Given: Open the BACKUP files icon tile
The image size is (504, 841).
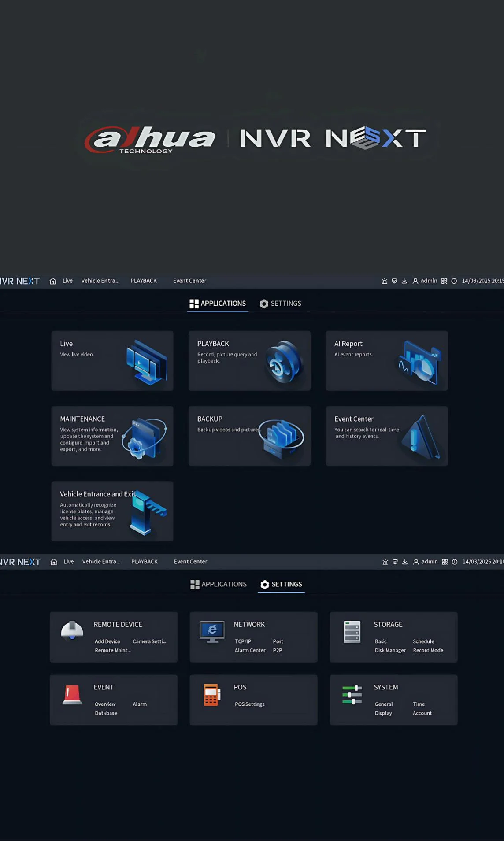Looking at the screenshot, I should click(282, 437).
